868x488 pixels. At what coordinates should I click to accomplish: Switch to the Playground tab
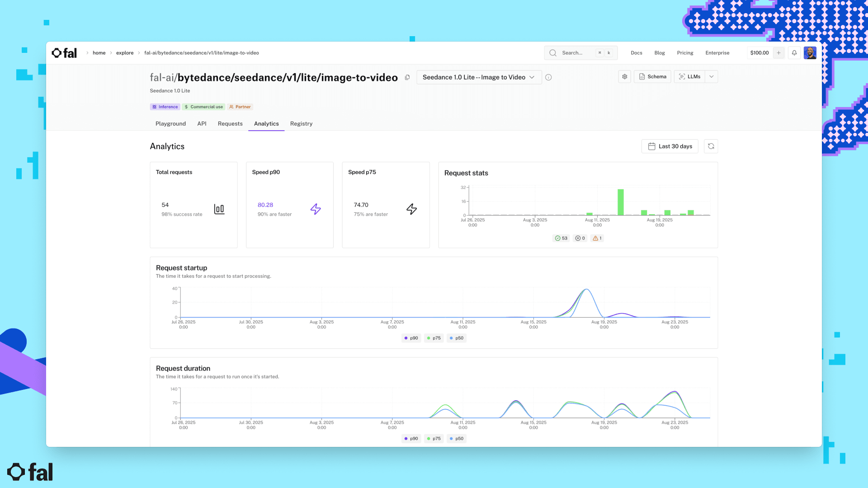pyautogui.click(x=170, y=124)
